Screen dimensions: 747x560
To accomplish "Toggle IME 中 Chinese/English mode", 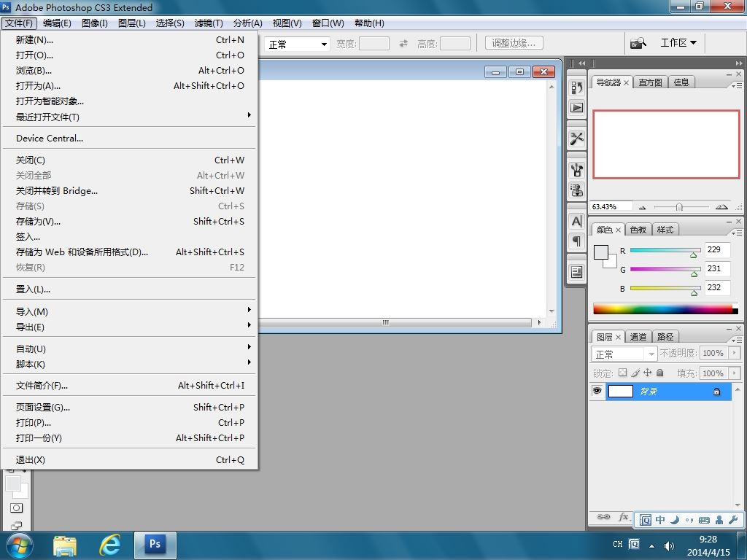I will click(660, 519).
